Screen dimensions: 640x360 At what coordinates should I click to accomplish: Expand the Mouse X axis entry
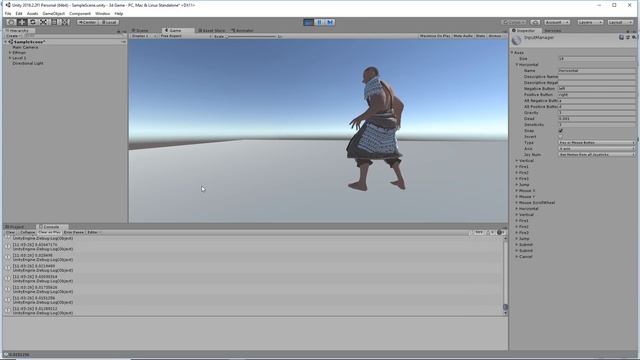(x=517, y=191)
